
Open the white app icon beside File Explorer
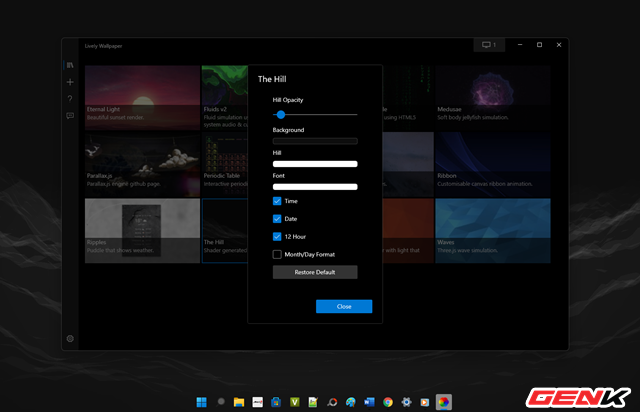pos(258,402)
